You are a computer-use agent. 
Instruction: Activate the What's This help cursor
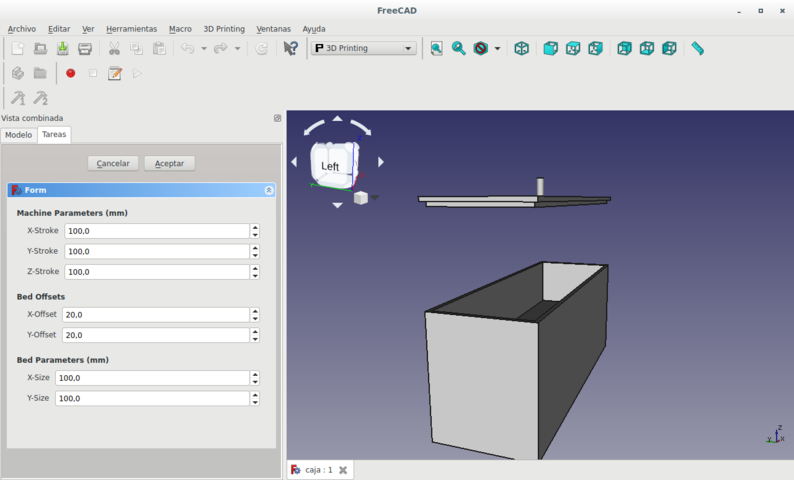tap(290, 48)
